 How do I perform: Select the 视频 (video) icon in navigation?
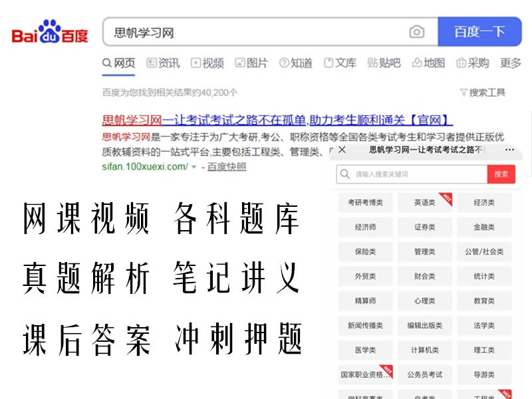click(195, 64)
